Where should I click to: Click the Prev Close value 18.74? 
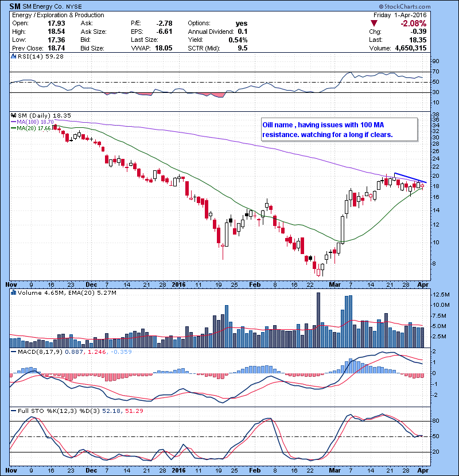(56, 48)
